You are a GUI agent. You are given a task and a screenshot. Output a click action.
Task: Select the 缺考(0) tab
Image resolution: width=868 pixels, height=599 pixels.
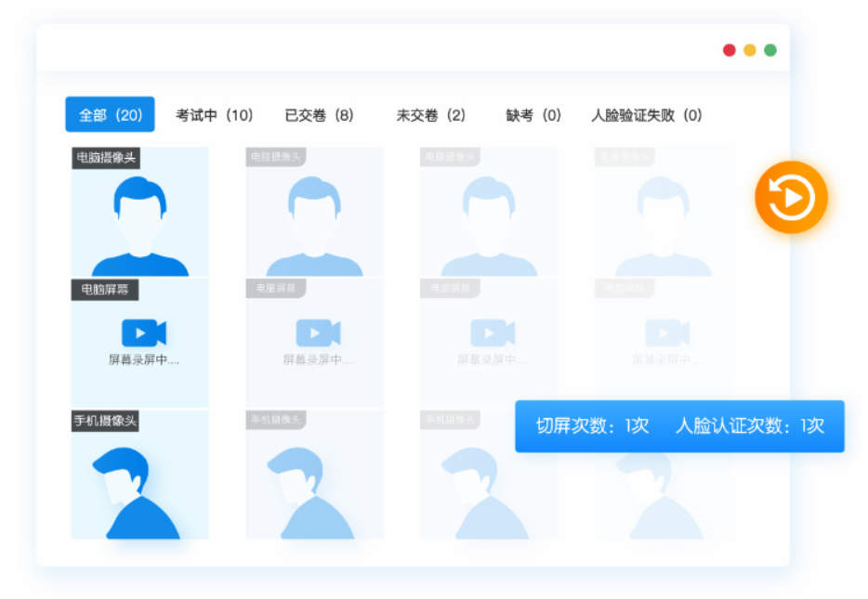[533, 115]
